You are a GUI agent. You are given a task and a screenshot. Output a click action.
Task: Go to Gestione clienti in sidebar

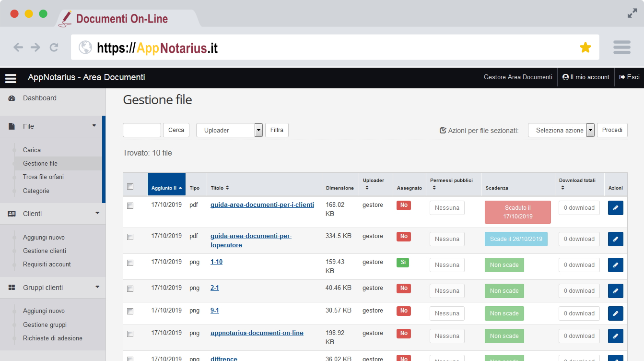[x=45, y=251]
